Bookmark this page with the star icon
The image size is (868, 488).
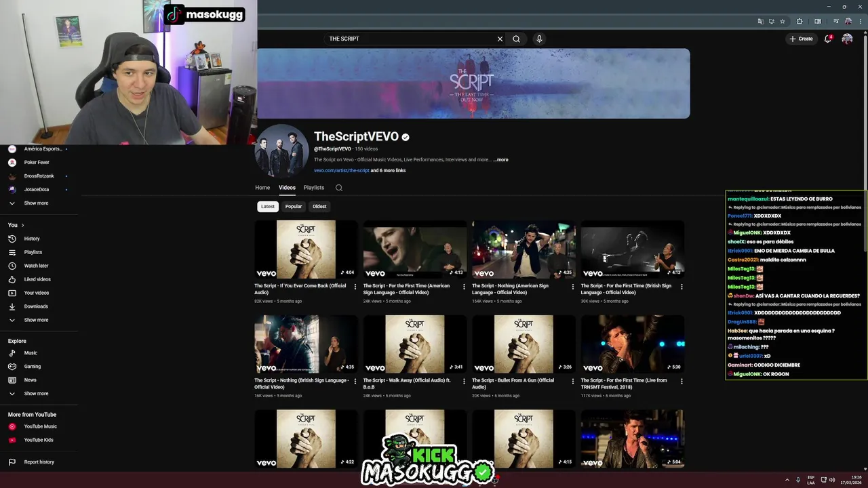click(x=783, y=21)
